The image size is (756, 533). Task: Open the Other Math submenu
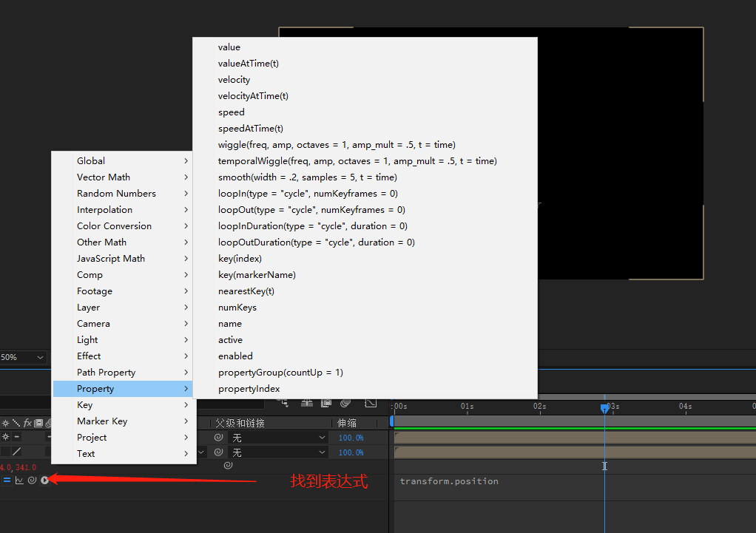124,242
